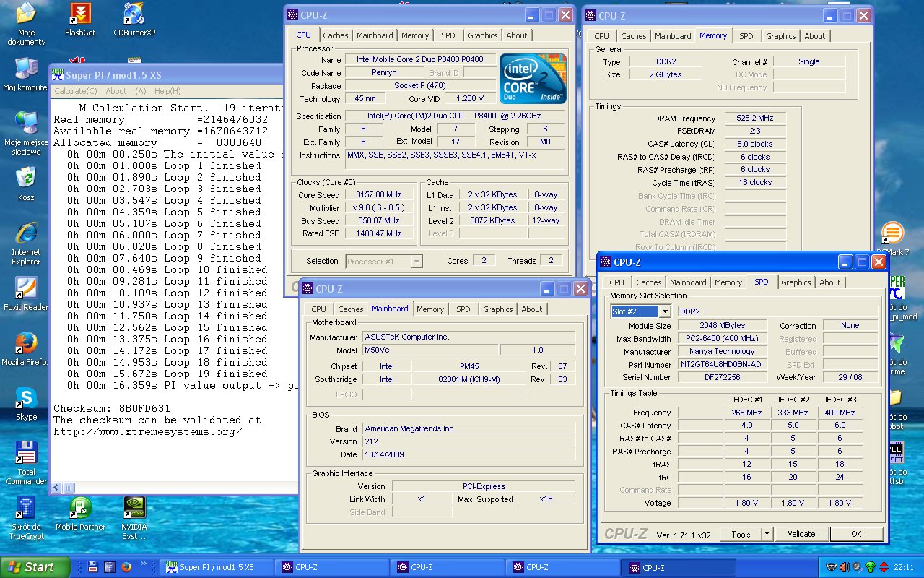Viewport: 924px width, 578px height.
Task: Click the BIOS Date value 10/14/2009
Action: click(x=468, y=454)
